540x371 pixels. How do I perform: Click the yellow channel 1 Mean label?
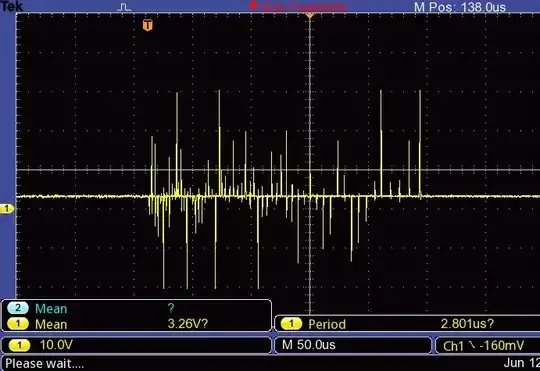point(51,324)
